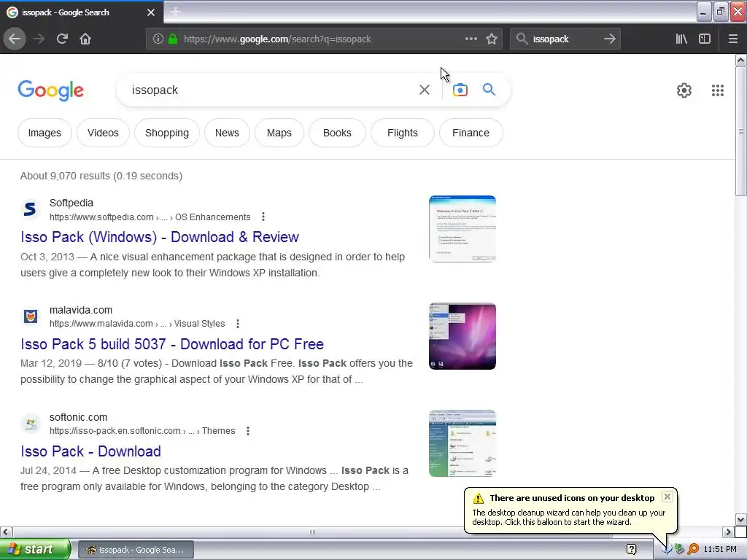Search by image using camera icon
The height and width of the screenshot is (560, 747).
pyautogui.click(x=460, y=90)
